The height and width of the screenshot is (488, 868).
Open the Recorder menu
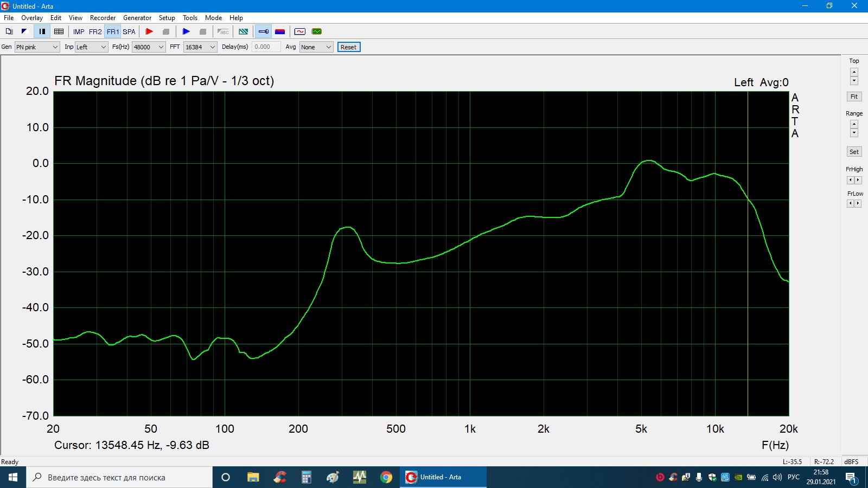pos(103,18)
